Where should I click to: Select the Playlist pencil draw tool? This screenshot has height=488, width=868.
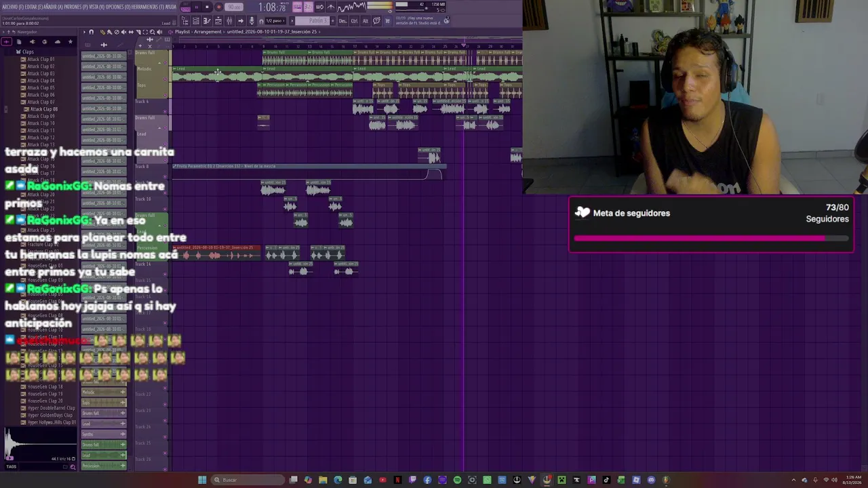tap(102, 32)
